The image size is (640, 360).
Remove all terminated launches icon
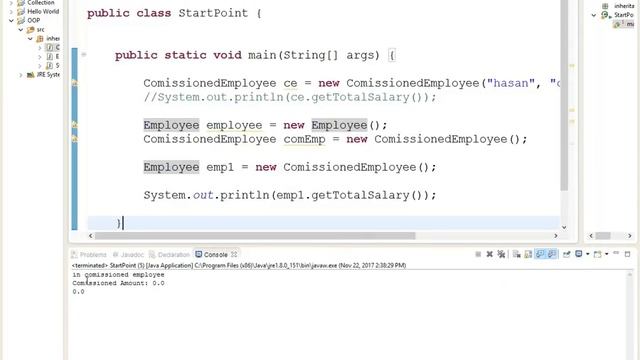[x=501, y=254]
